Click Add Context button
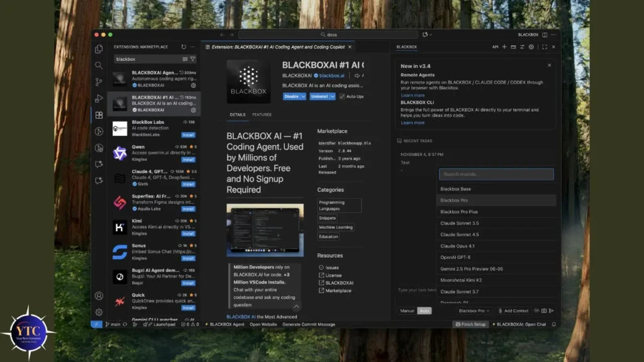 [513, 310]
